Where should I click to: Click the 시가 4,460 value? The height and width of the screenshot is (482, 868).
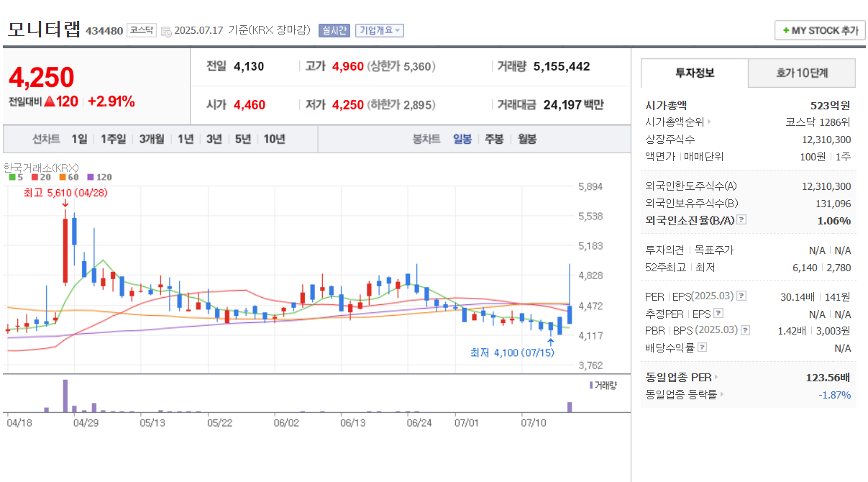(x=250, y=105)
